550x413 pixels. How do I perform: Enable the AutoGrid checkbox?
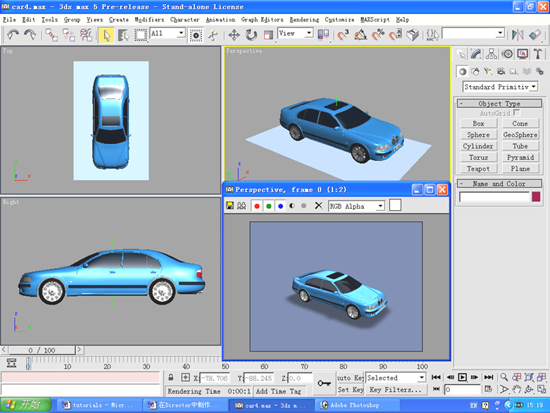coord(516,113)
